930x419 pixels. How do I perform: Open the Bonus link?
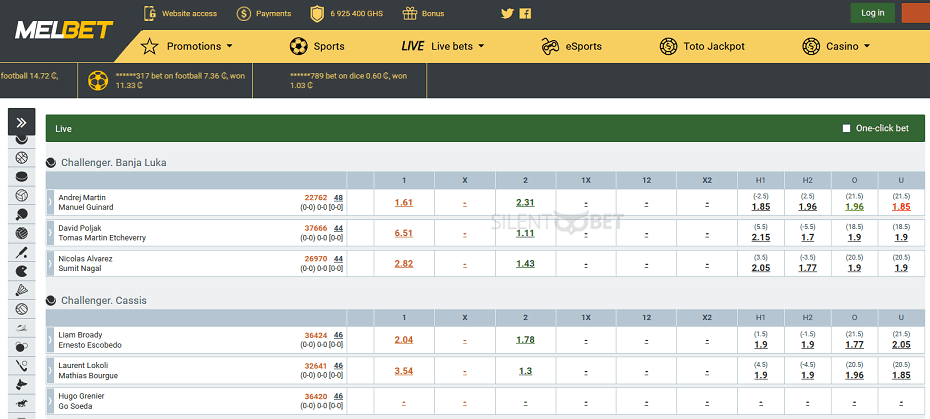click(x=433, y=13)
